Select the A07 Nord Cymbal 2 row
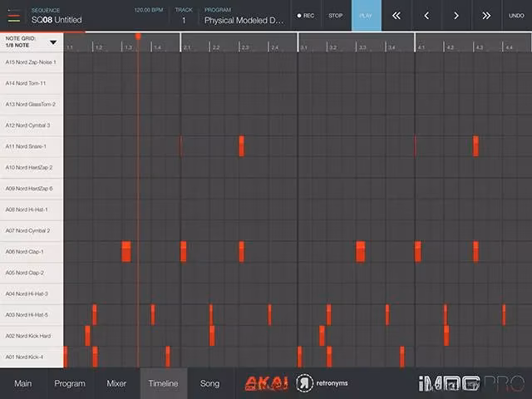The width and height of the screenshot is (532, 399). [32, 231]
